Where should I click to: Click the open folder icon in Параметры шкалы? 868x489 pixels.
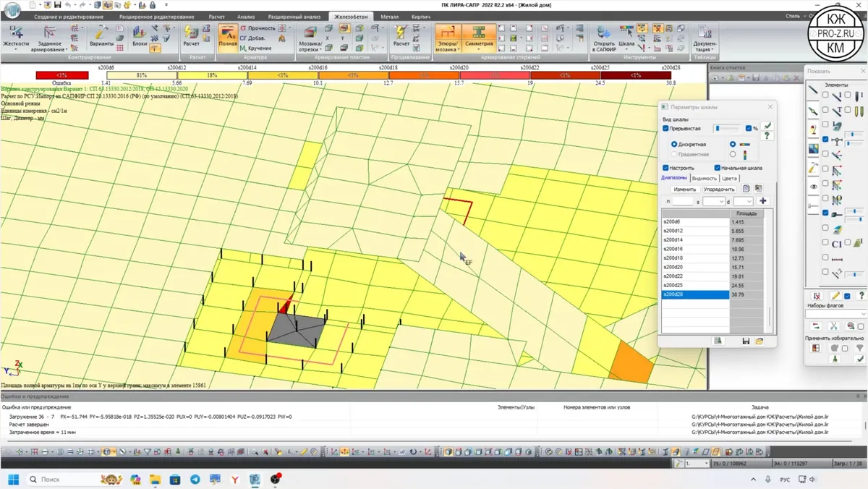point(759,341)
